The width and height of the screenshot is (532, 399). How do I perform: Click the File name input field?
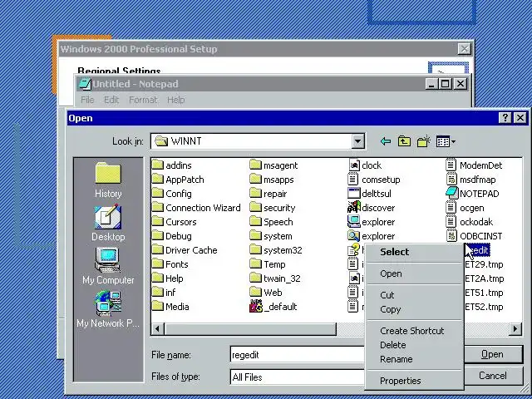coord(298,355)
